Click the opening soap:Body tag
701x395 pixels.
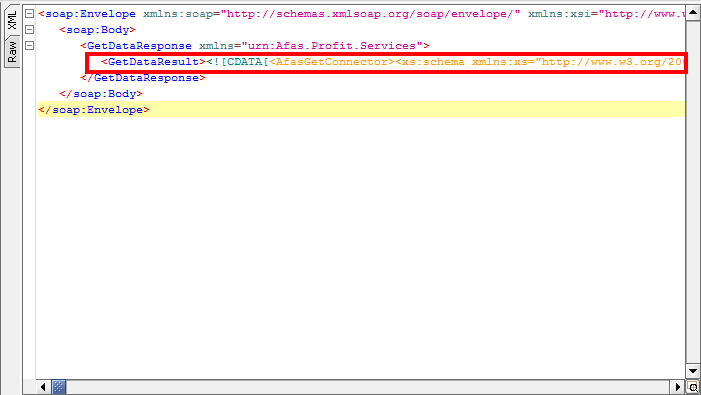97,30
